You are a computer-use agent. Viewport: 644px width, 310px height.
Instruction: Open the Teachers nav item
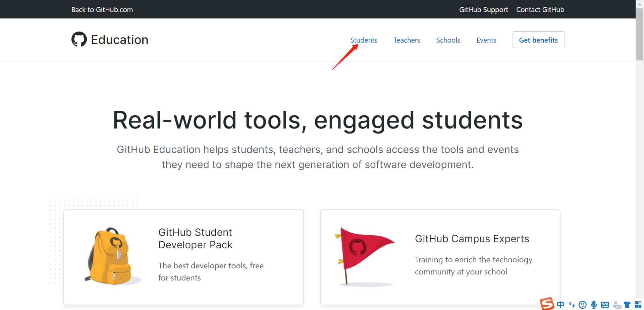tap(407, 40)
